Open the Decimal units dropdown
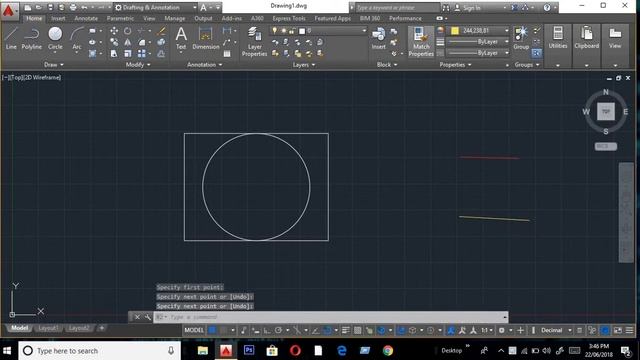The height and width of the screenshot is (360, 640). (556, 330)
